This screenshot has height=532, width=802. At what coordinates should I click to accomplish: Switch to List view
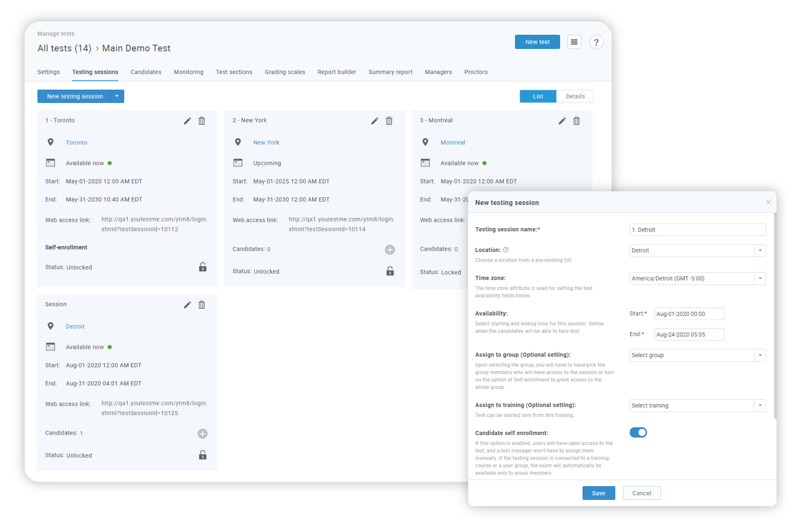click(538, 97)
